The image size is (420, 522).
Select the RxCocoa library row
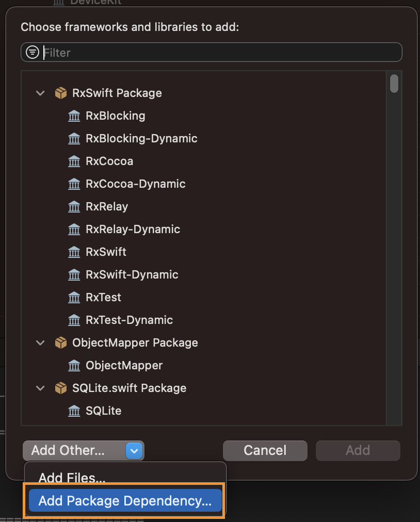pos(204,161)
